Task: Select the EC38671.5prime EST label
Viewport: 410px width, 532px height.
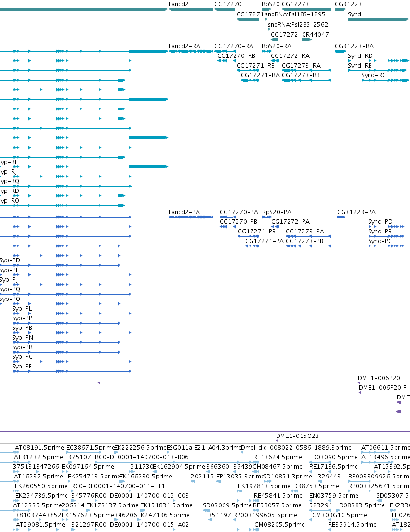Action: [x=91, y=448]
